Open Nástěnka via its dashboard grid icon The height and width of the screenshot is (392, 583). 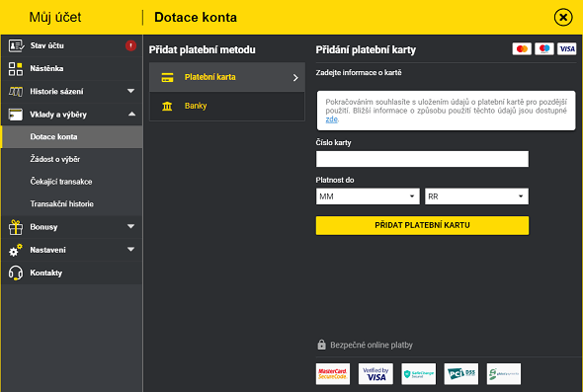[16, 69]
